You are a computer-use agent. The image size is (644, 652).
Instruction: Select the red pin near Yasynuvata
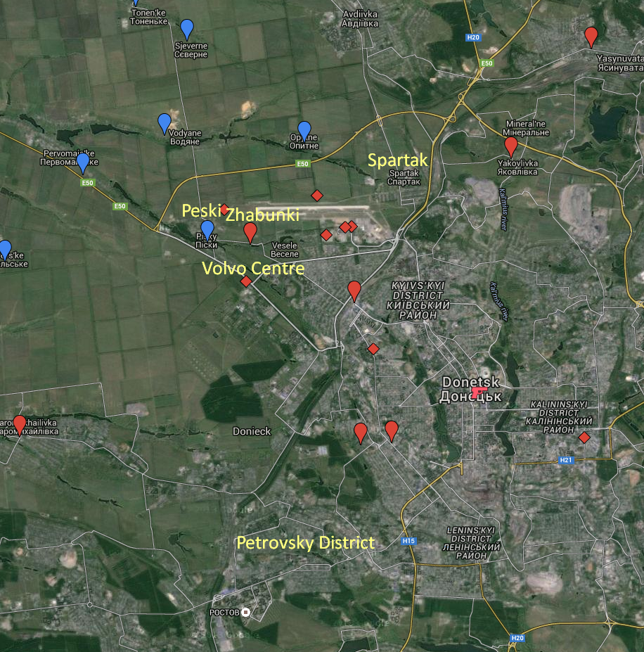591,34
